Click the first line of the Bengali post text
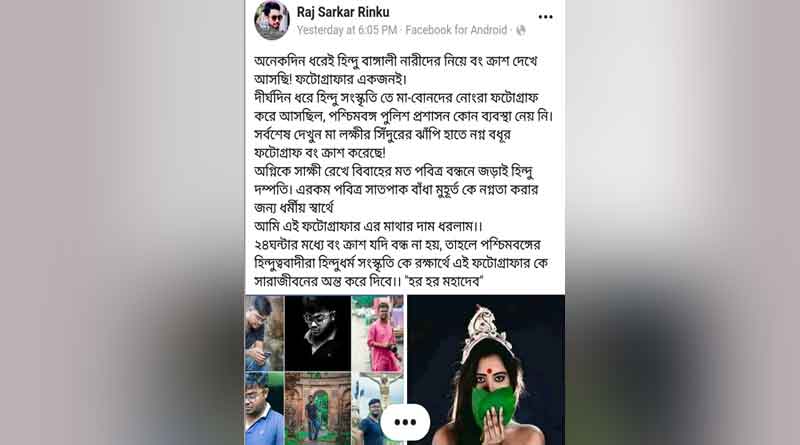The height and width of the screenshot is (445, 800). coord(396,61)
